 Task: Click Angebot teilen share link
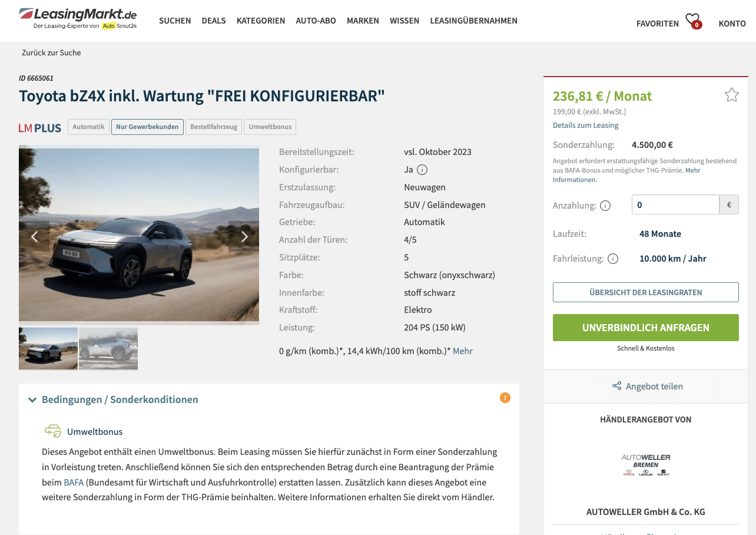(x=647, y=387)
